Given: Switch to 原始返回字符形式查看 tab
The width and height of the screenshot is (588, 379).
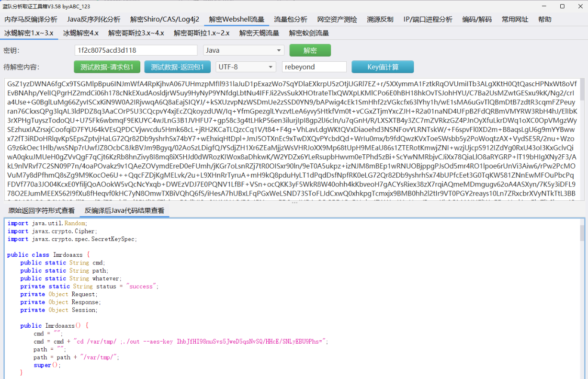Looking at the screenshot, I should pos(42,210).
